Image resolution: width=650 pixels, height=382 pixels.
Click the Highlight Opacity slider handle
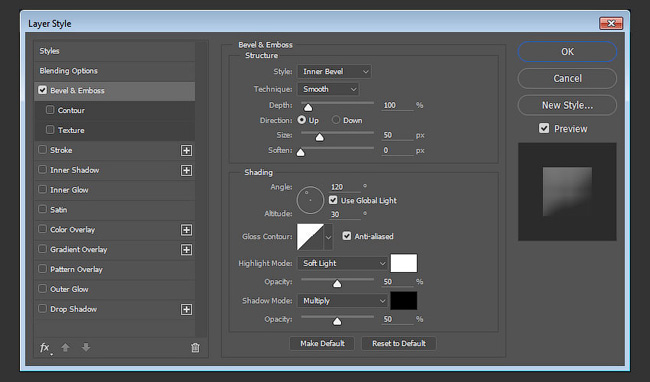coord(337,284)
